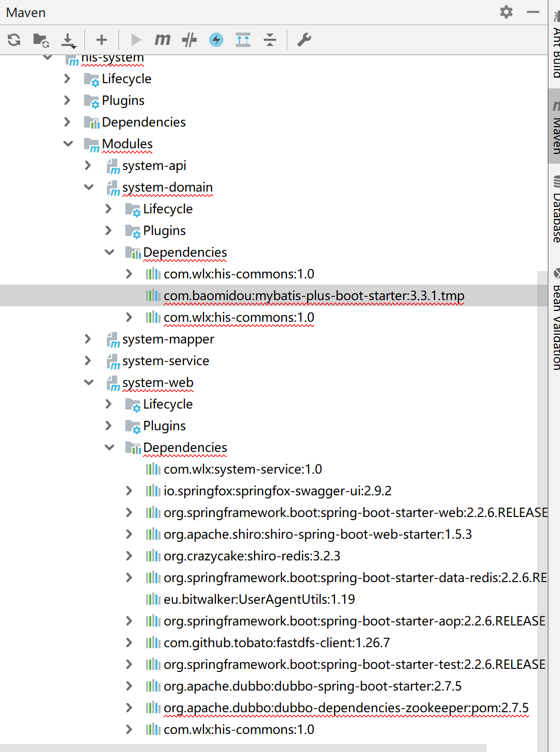Open the Database side tab
Screen dimensions: 560x752
tap(555, 209)
